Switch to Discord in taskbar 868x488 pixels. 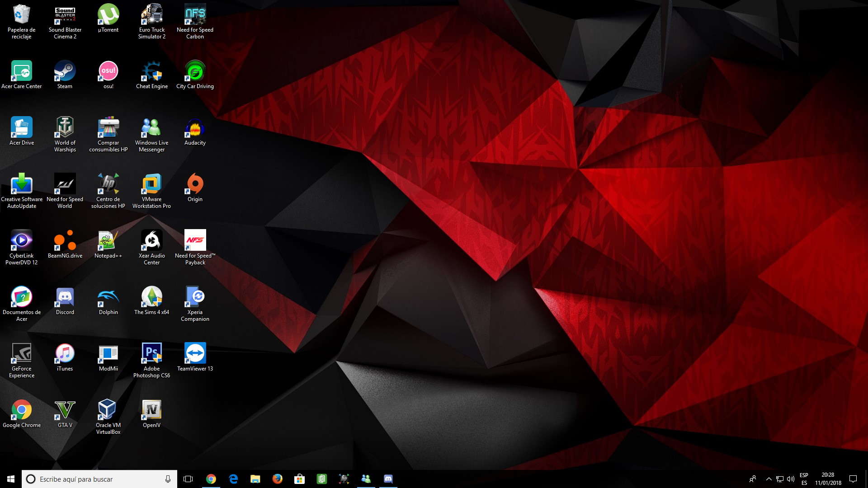(388, 479)
